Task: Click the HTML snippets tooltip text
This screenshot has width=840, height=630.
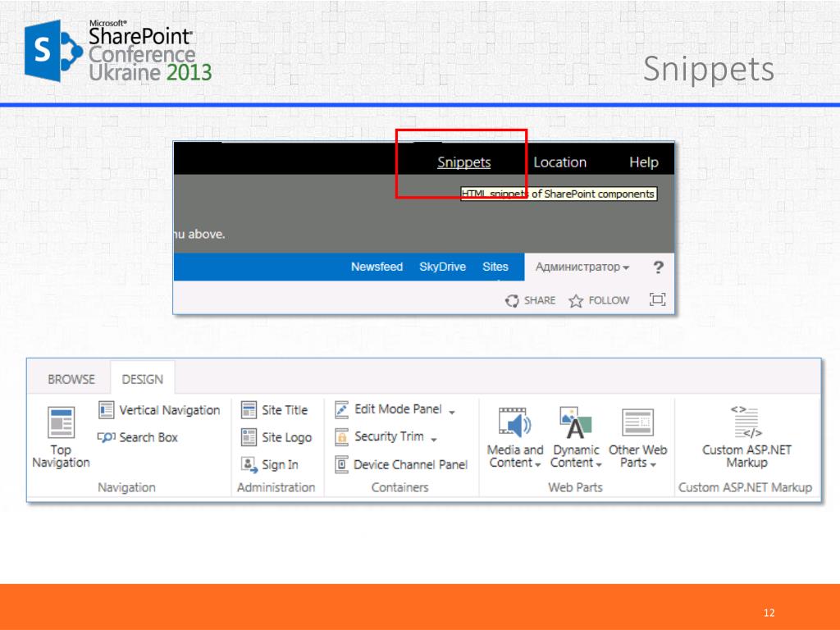Action: (x=559, y=194)
